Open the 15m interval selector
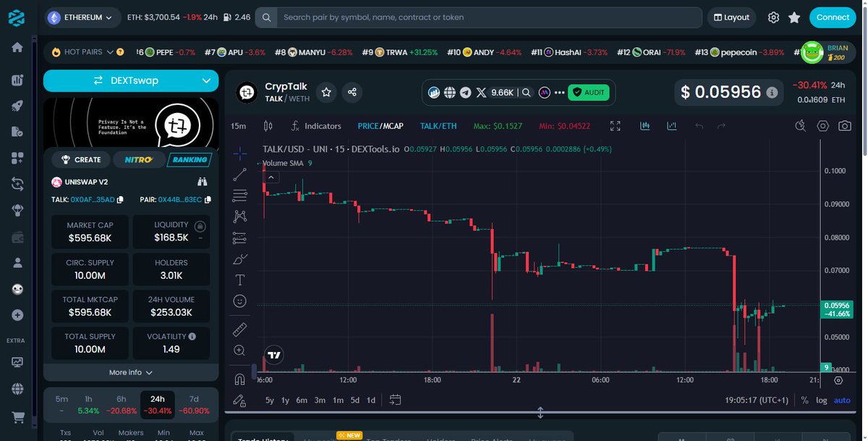The width and height of the screenshot is (868, 441). (x=238, y=126)
